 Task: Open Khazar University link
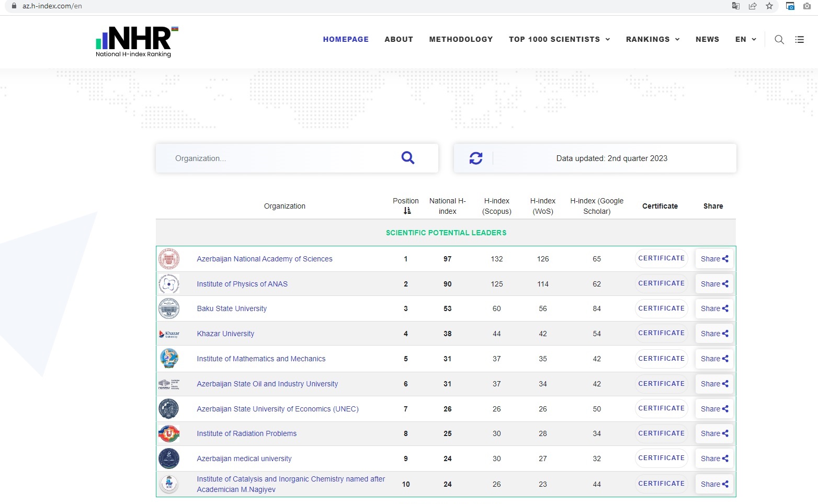tap(225, 334)
